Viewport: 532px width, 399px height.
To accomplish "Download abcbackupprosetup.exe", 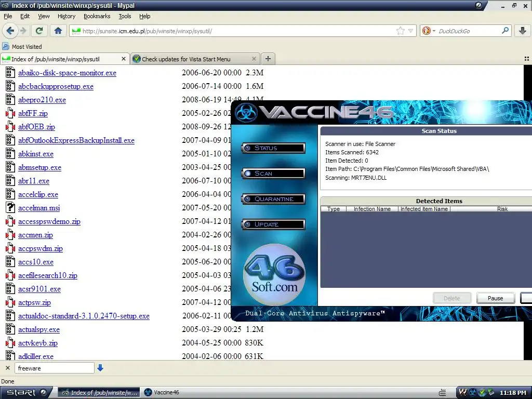I will (56, 86).
